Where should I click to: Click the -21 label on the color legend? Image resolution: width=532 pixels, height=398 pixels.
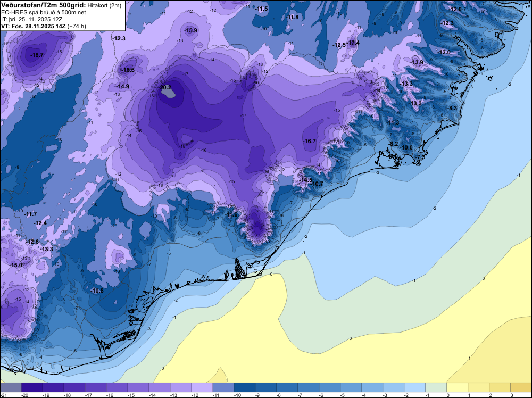(3, 395)
